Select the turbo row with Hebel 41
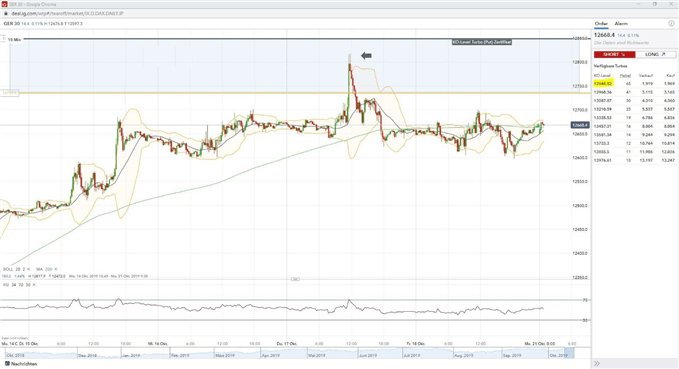The width and height of the screenshot is (679, 369). (x=634, y=92)
